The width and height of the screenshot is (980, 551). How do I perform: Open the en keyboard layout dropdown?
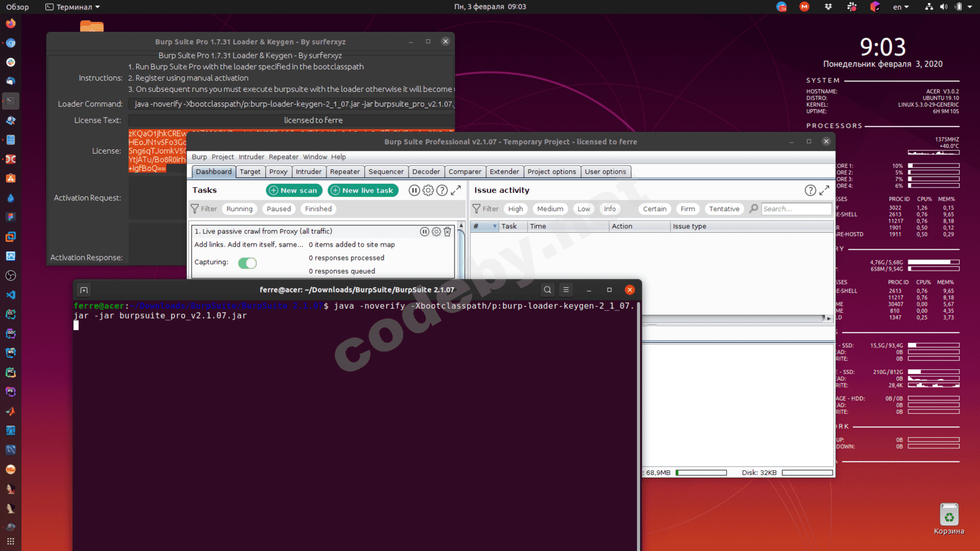coord(900,7)
